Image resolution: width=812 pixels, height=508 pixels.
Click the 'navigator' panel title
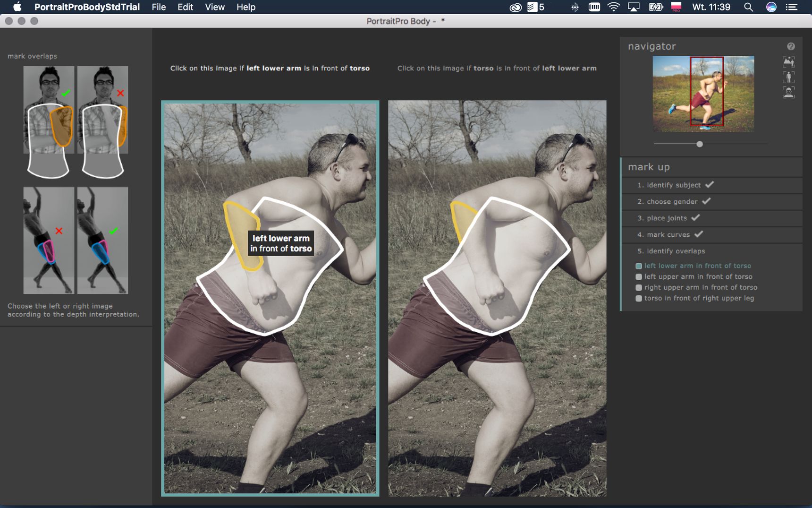tap(652, 46)
